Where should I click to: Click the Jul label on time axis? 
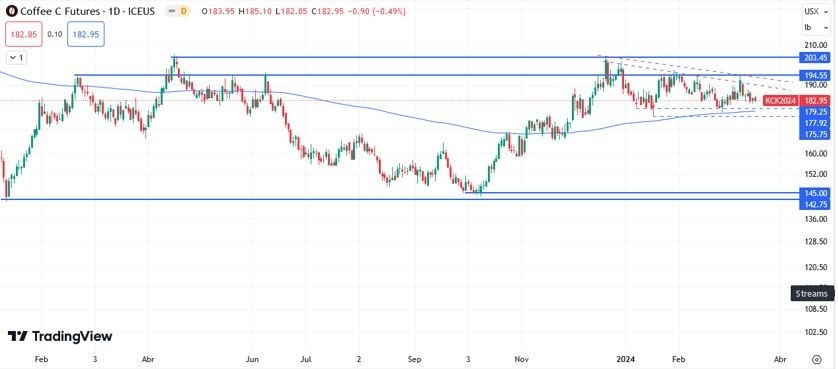pyautogui.click(x=306, y=358)
